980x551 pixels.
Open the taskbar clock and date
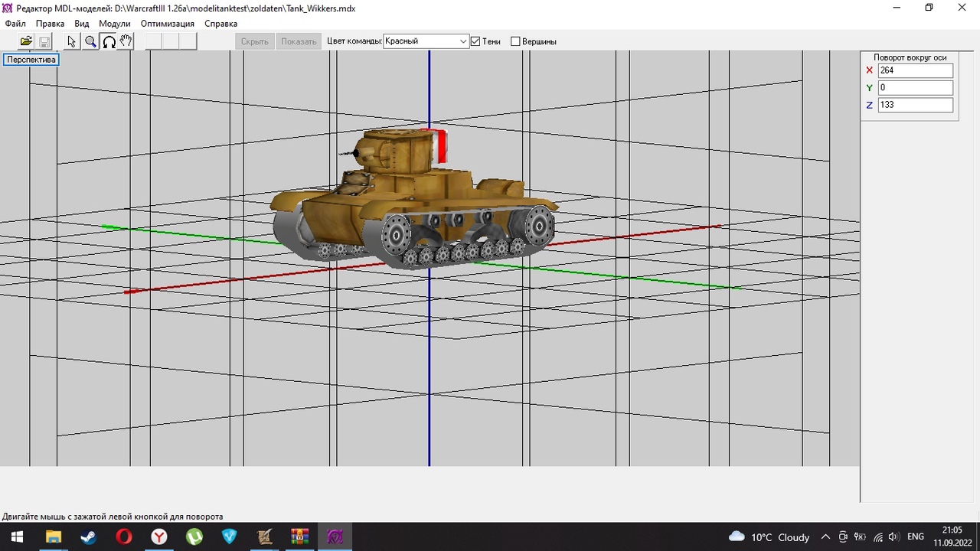point(952,536)
